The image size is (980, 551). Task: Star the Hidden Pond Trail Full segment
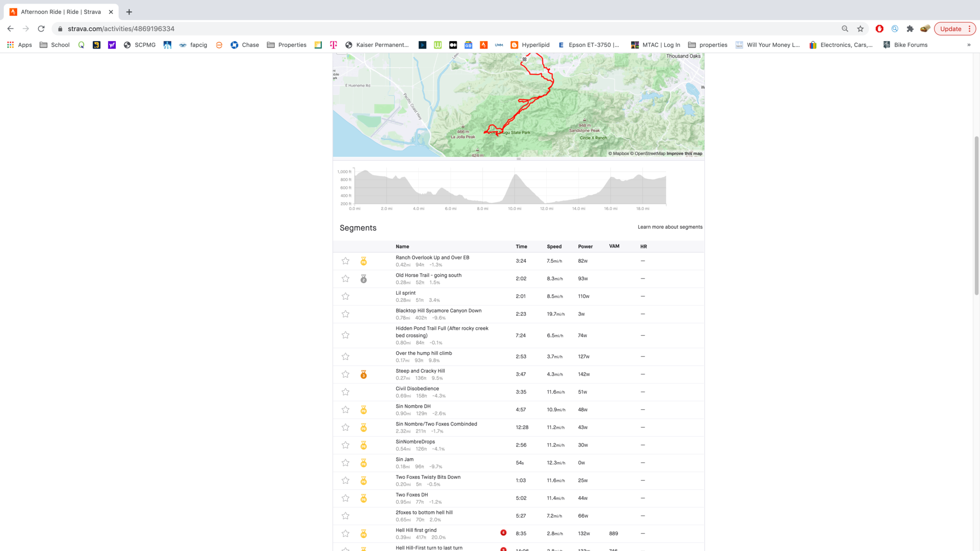click(345, 335)
